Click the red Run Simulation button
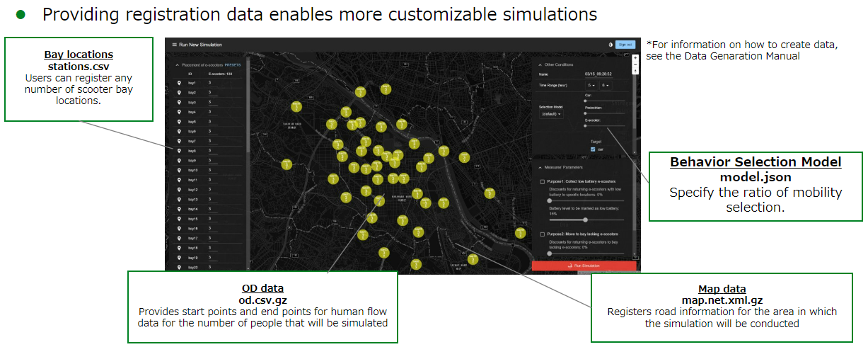Image resolution: width=868 pixels, height=347 pixels. pyautogui.click(x=584, y=266)
